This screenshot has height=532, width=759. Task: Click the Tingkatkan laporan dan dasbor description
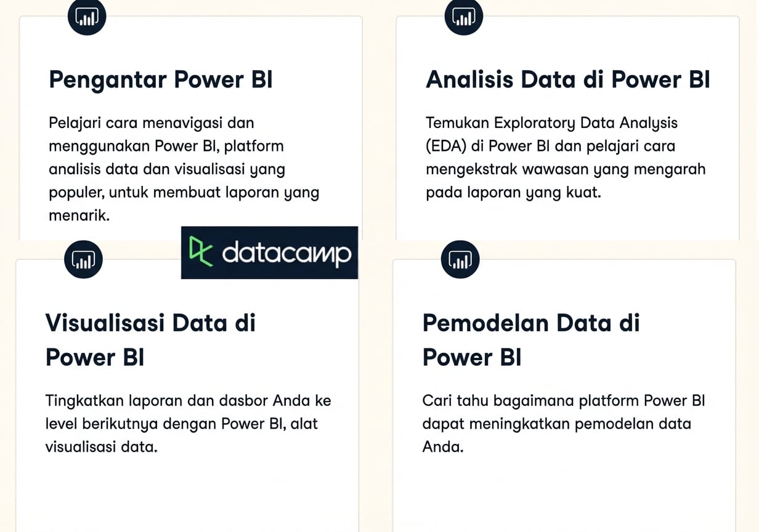tap(189, 424)
